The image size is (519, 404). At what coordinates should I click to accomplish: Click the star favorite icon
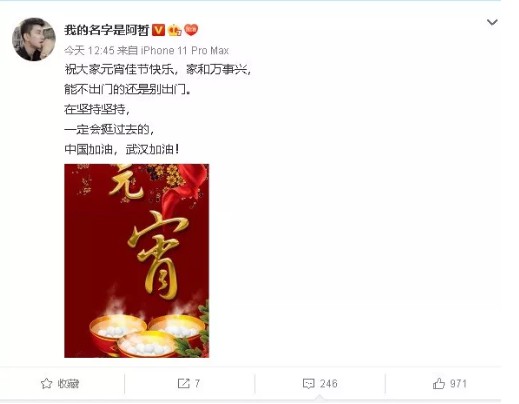46,384
